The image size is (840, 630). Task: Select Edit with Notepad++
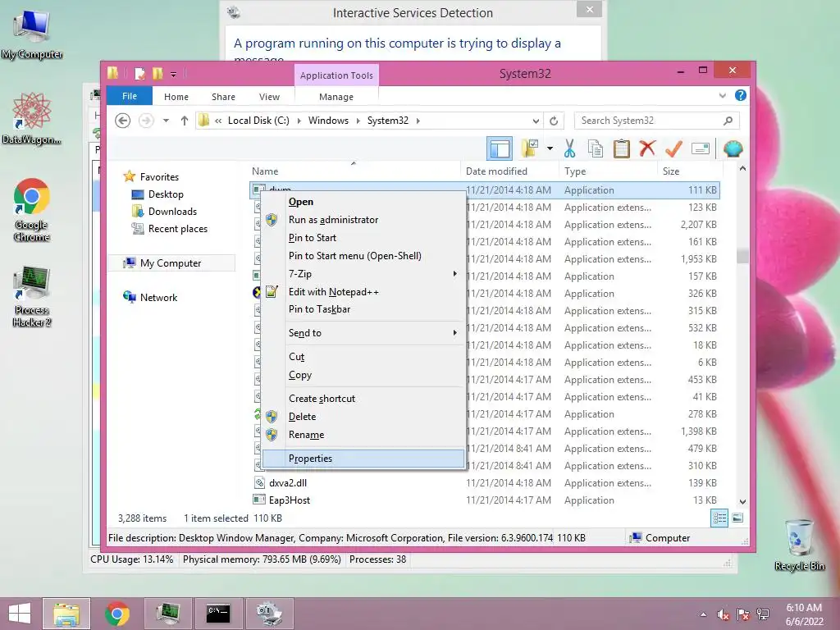[x=363, y=291]
